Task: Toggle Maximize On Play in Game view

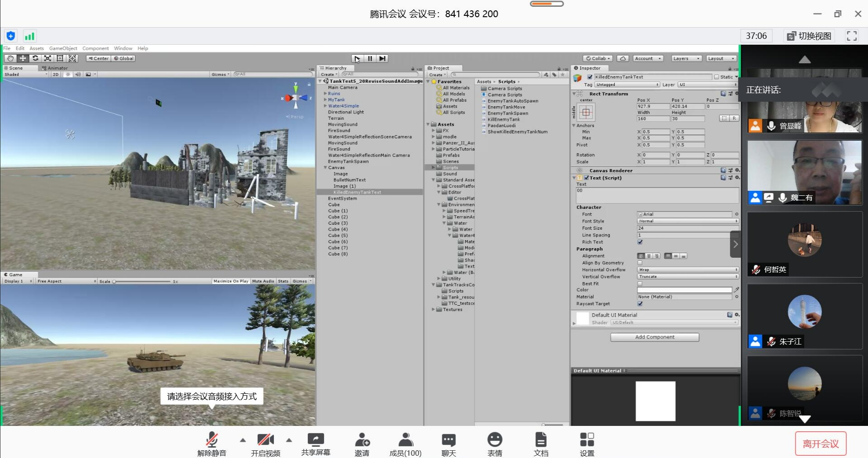Action: click(x=231, y=281)
